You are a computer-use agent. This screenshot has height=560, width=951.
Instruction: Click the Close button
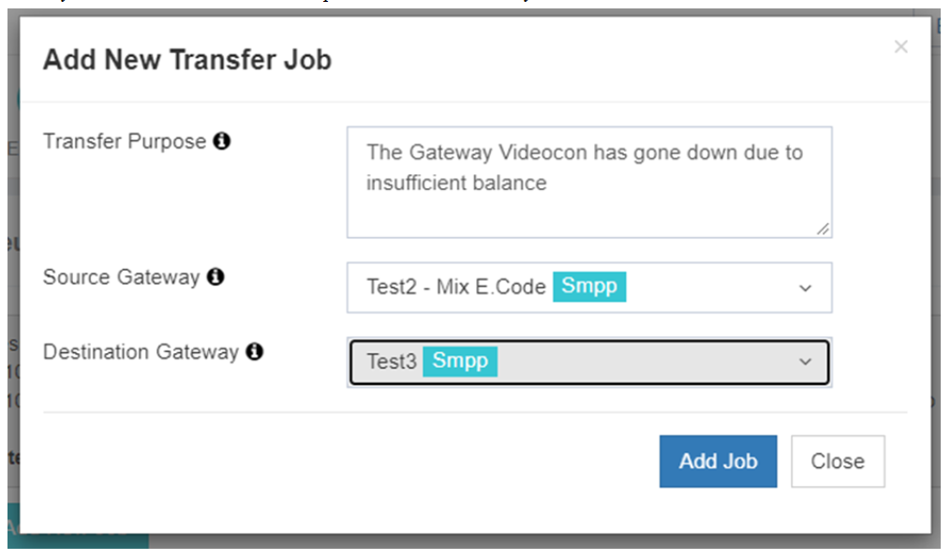(x=837, y=461)
